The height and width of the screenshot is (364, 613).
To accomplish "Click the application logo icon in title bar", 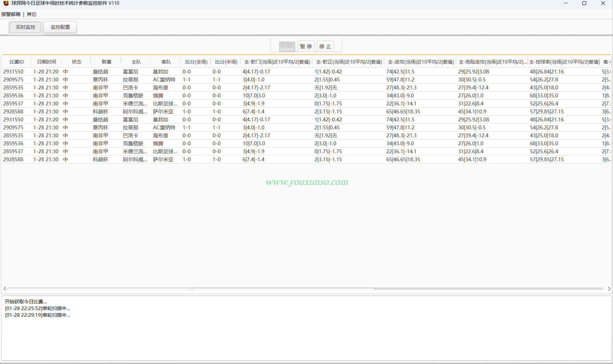I will click(x=6, y=3).
